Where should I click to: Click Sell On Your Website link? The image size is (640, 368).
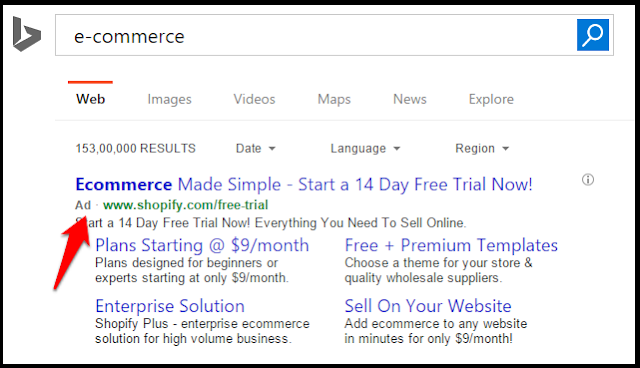tap(428, 306)
